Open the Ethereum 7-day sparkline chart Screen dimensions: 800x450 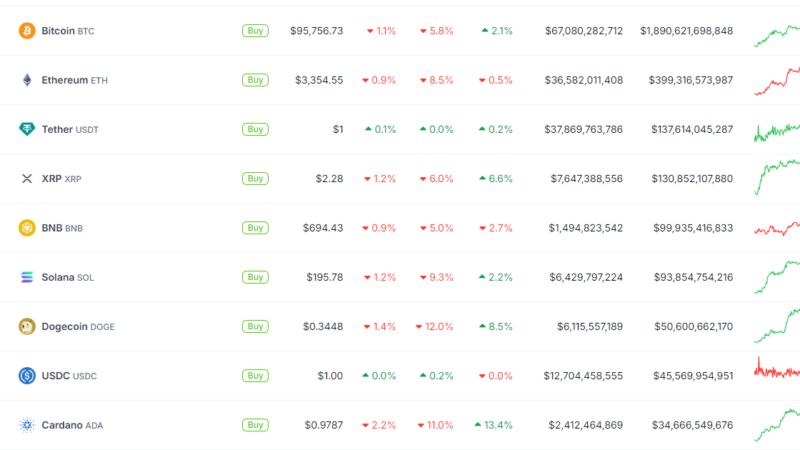(x=777, y=81)
